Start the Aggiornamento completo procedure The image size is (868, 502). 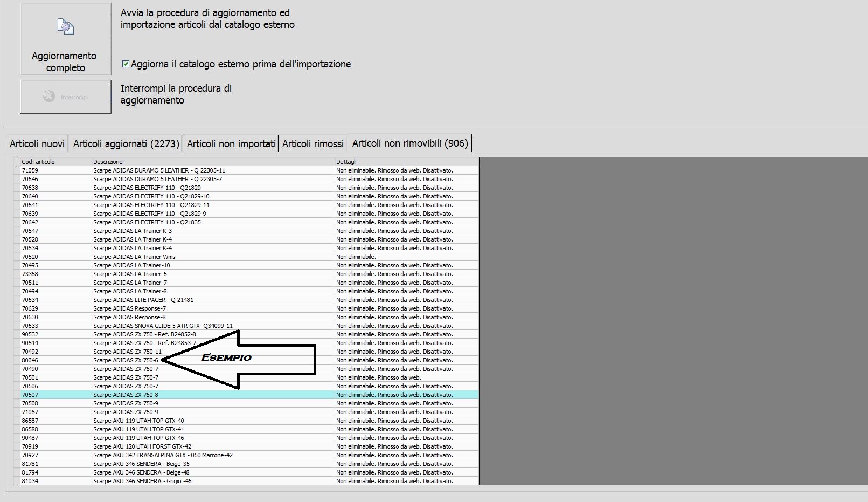click(66, 39)
